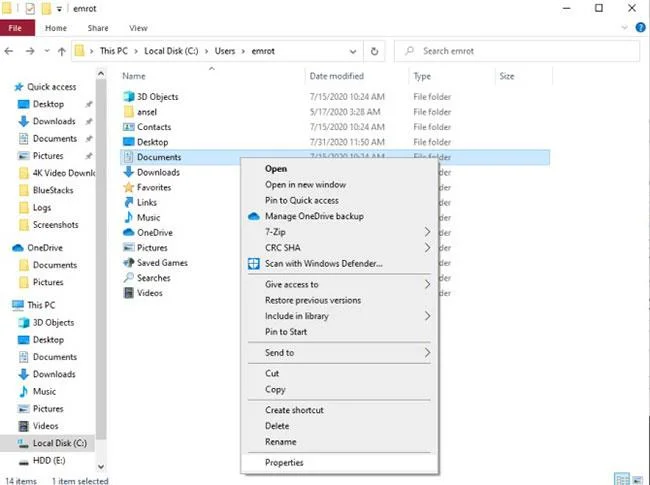Go up one folder level
Image resolution: width=650 pixels, height=485 pixels.
point(62,51)
